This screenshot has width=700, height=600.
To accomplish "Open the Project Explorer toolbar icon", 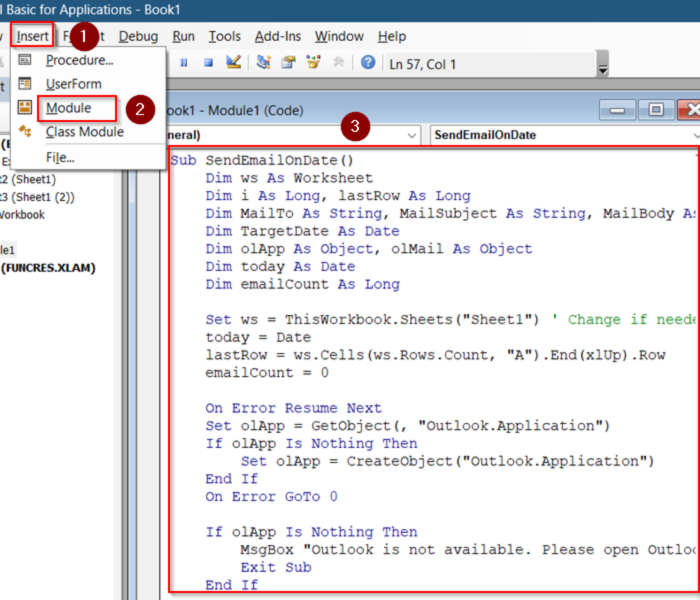I will pos(263,62).
